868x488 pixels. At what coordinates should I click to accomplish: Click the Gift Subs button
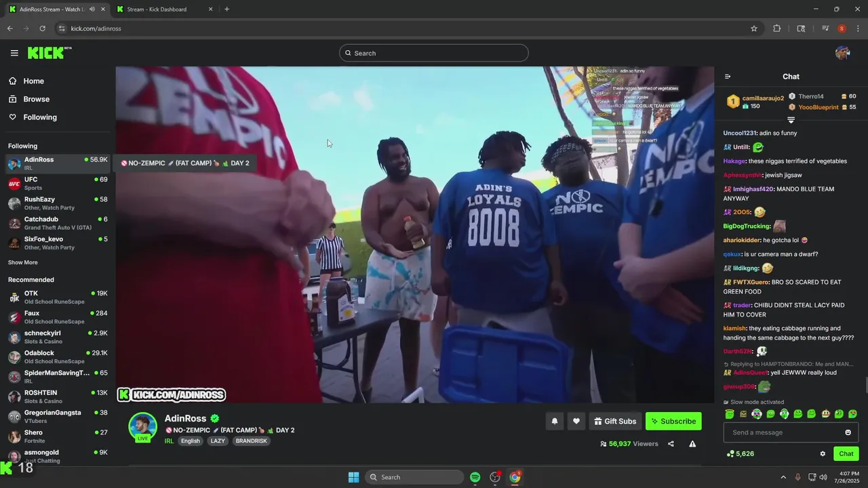pos(615,421)
